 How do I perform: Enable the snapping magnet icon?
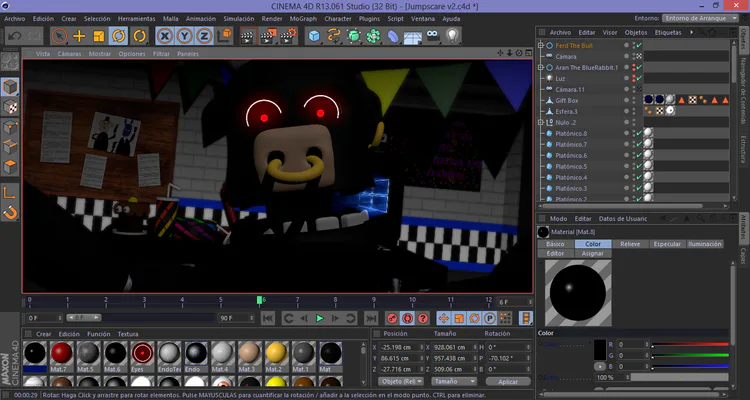click(10, 212)
